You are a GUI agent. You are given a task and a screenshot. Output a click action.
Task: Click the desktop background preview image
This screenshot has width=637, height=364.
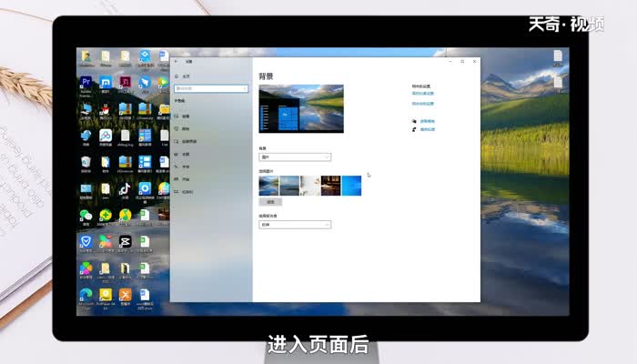301,108
